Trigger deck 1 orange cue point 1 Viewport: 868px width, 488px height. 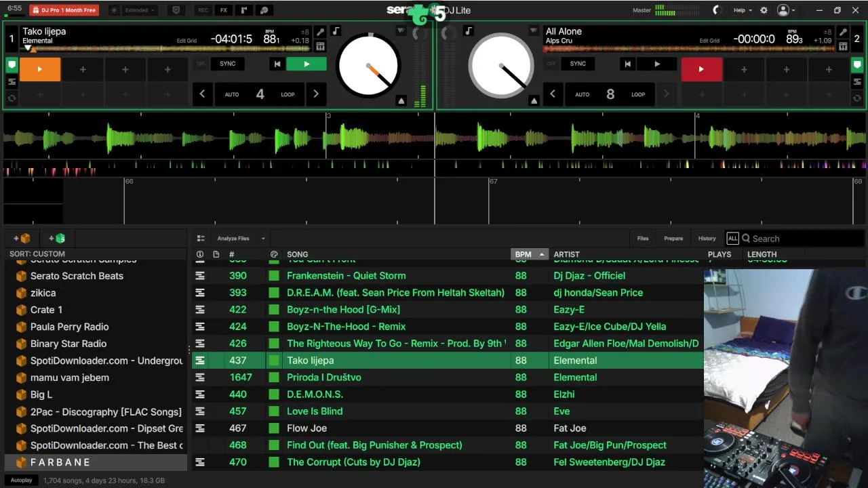tap(40, 69)
